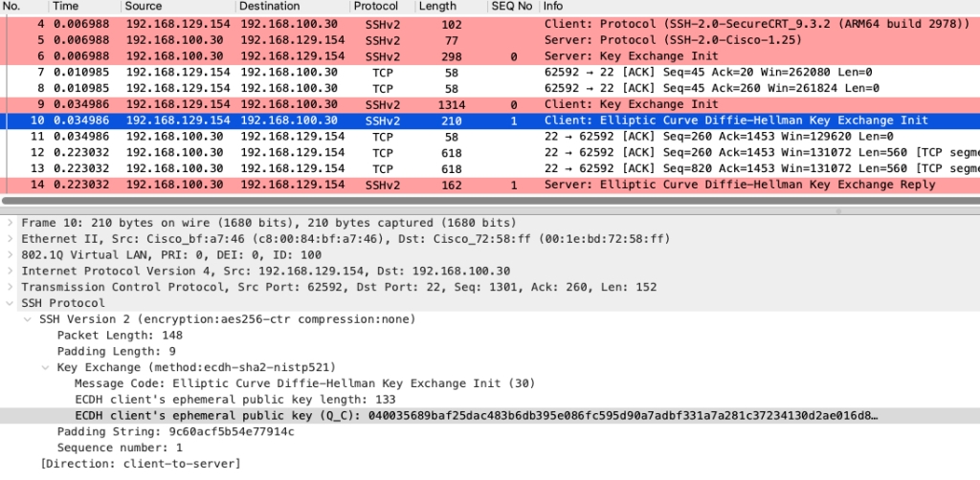The image size is (980, 480).
Task: Click the Source column header
Action: (144, 7)
